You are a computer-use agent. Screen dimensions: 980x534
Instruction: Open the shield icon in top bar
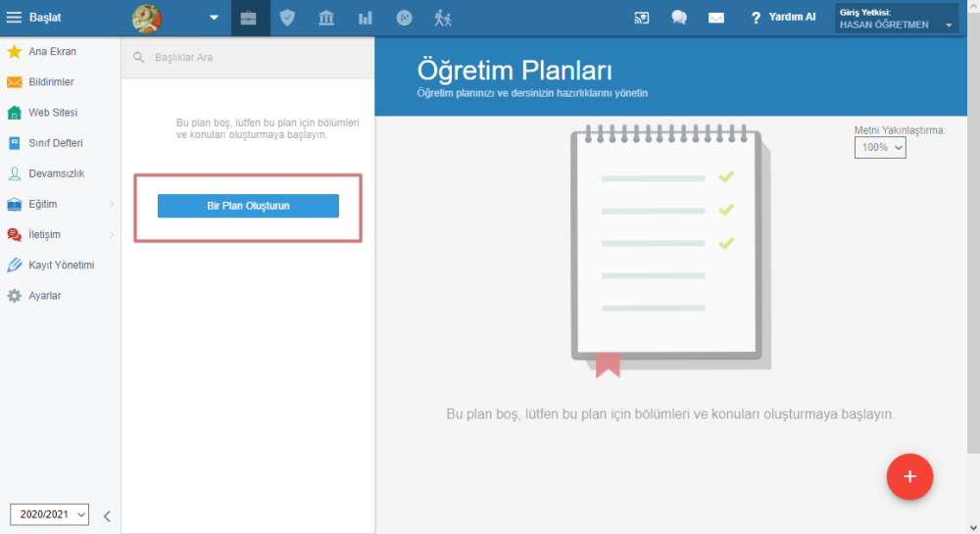point(287,18)
